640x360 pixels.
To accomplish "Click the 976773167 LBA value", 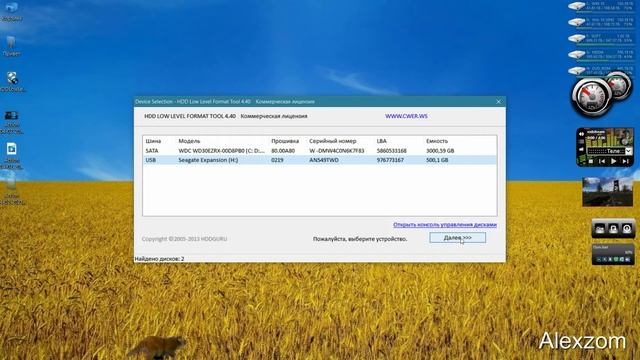I will tap(390, 160).
